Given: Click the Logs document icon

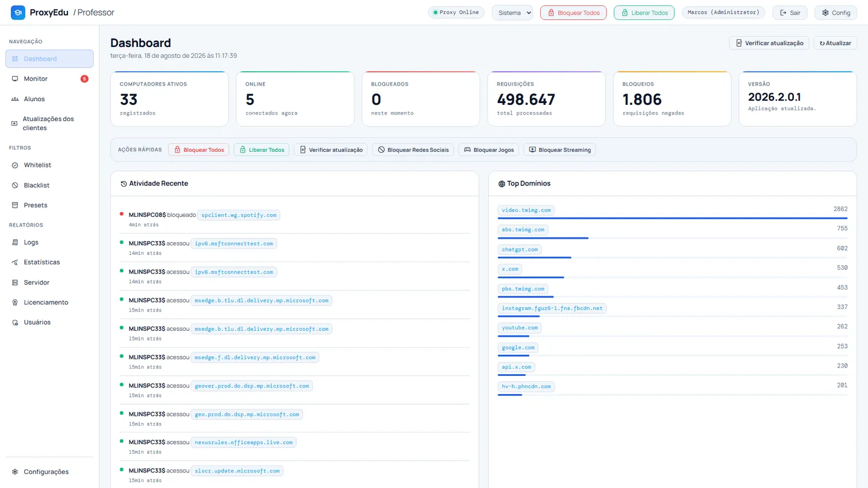Looking at the screenshot, I should tap(15, 242).
